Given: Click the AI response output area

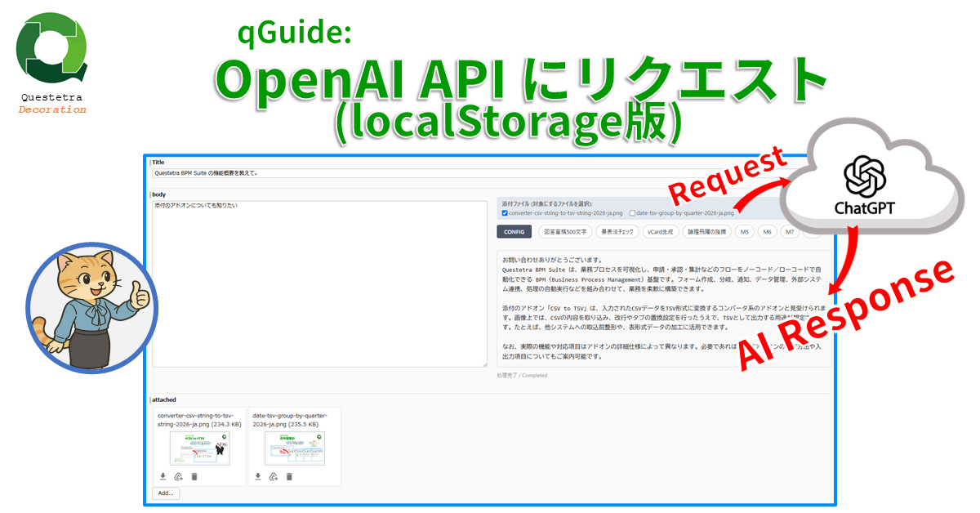Looking at the screenshot, I should pos(664,308).
